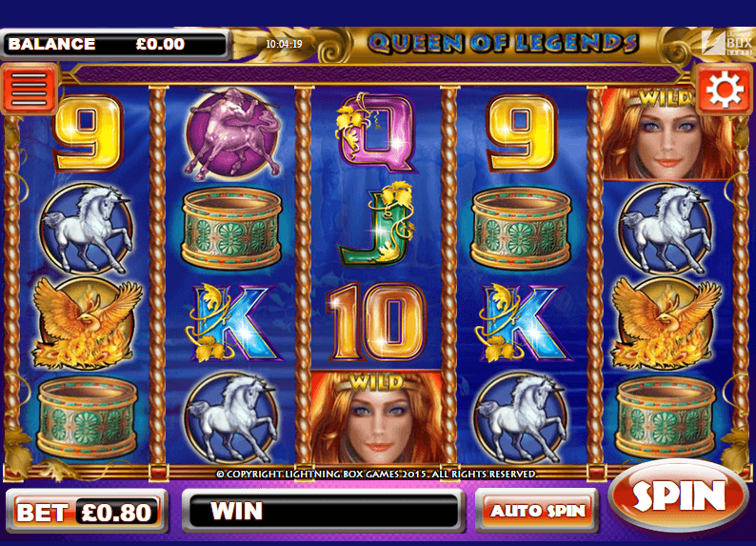Select the golden 10 symbol

377,322
